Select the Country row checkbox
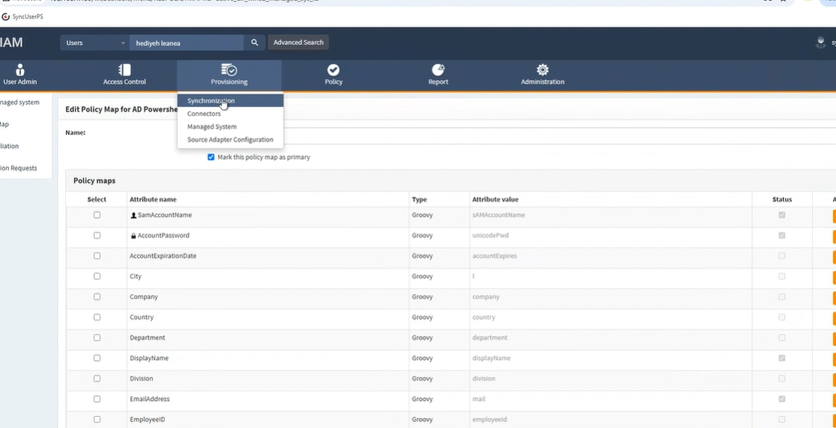 pos(97,317)
